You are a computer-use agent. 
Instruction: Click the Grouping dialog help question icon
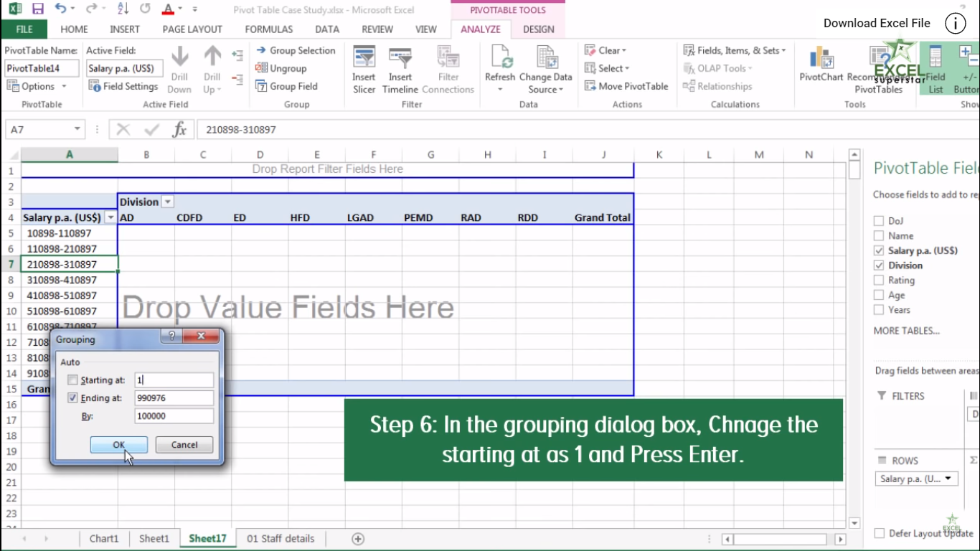point(171,336)
